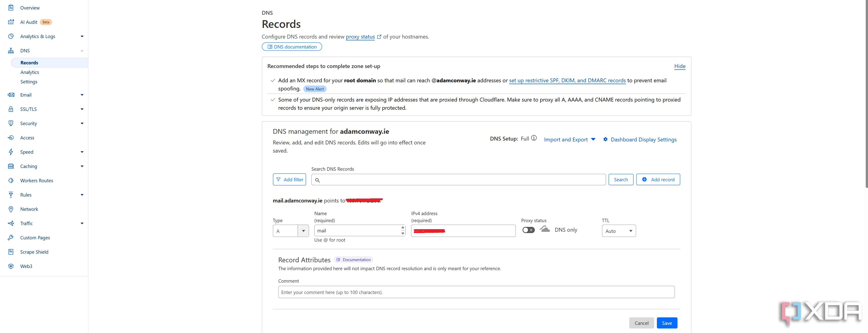
Task: Open the Import and Export dropdown
Action: click(570, 139)
